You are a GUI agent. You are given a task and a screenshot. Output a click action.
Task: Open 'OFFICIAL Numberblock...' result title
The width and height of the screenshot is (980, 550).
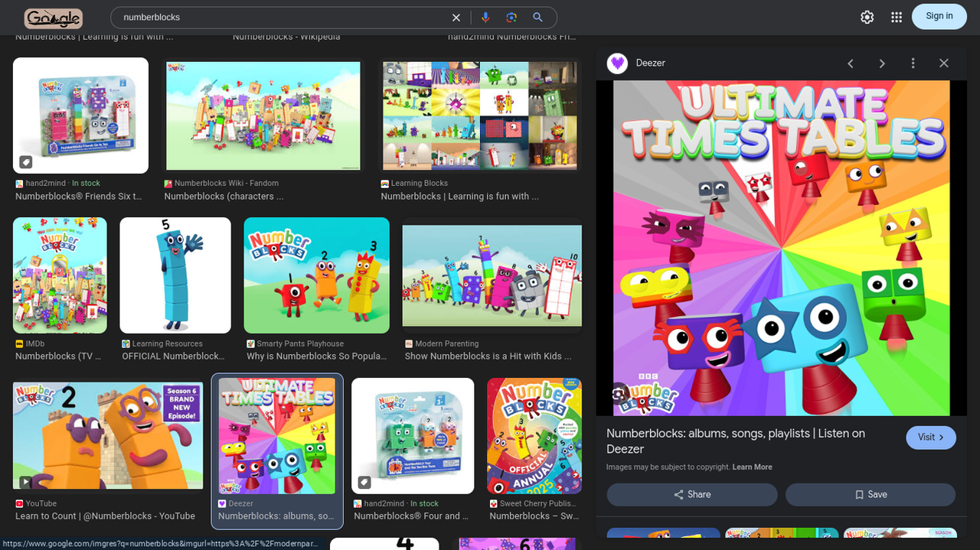(x=174, y=356)
